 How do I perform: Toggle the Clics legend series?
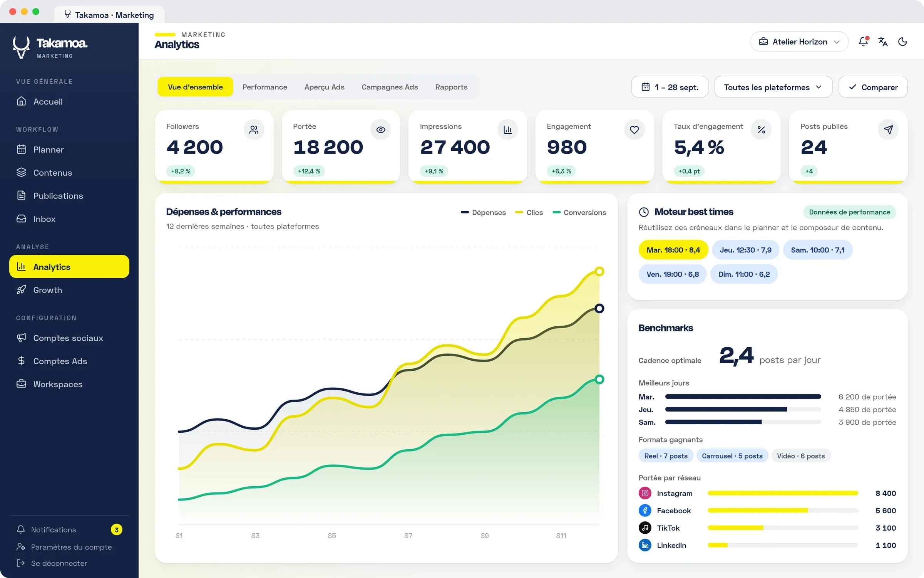[529, 212]
